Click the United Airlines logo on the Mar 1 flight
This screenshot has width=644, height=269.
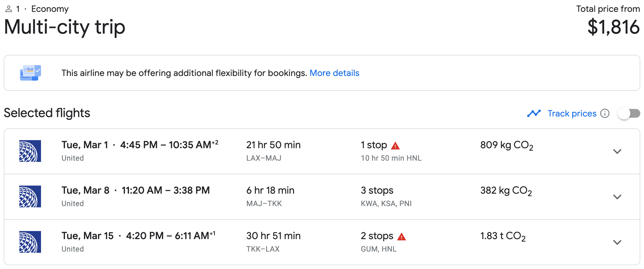pos(30,151)
